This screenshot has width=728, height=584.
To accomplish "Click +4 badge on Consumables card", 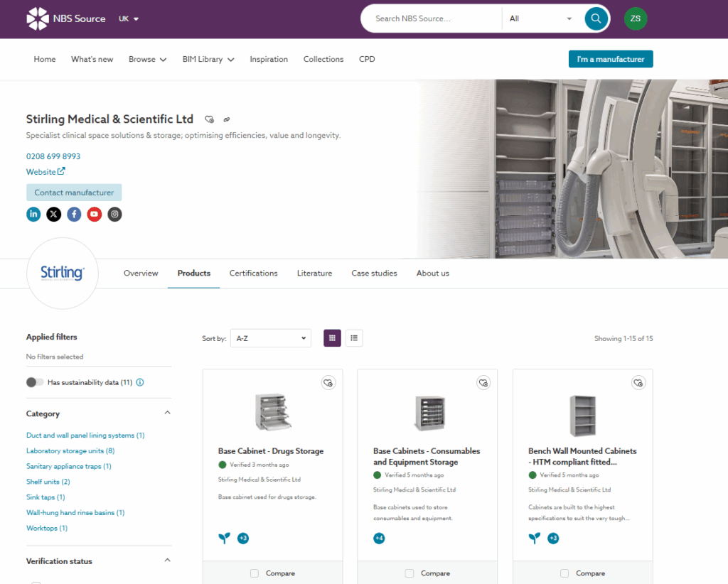I will click(380, 538).
